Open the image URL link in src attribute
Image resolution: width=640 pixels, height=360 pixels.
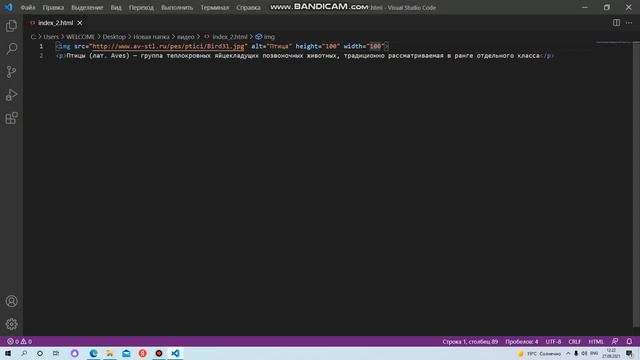tap(168, 46)
